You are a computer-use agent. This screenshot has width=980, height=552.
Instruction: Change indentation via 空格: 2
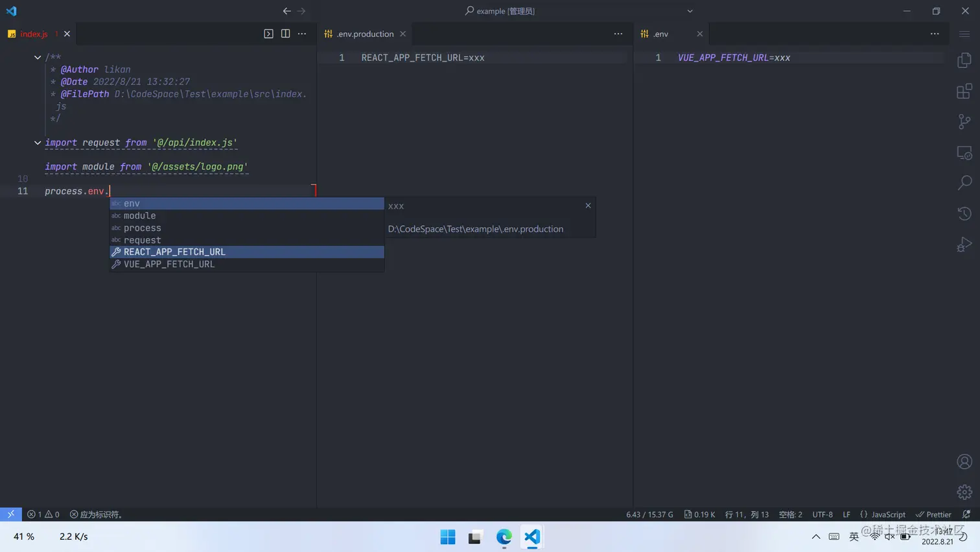(790, 514)
